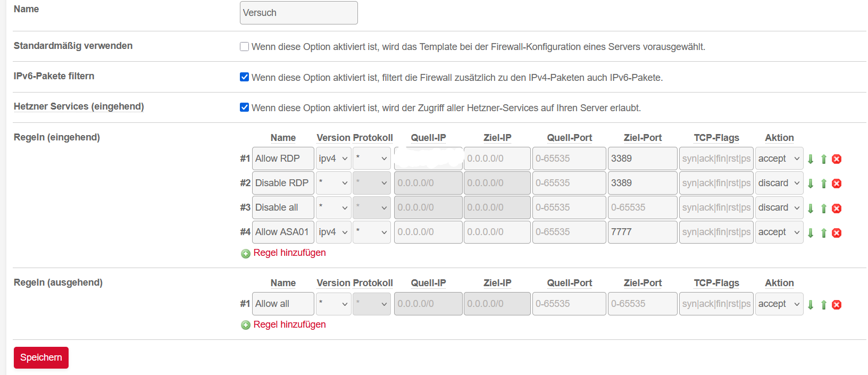Open Aktion dropdown for outgoing Allow all
Image resolution: width=868 pixels, height=375 pixels.
(779, 304)
